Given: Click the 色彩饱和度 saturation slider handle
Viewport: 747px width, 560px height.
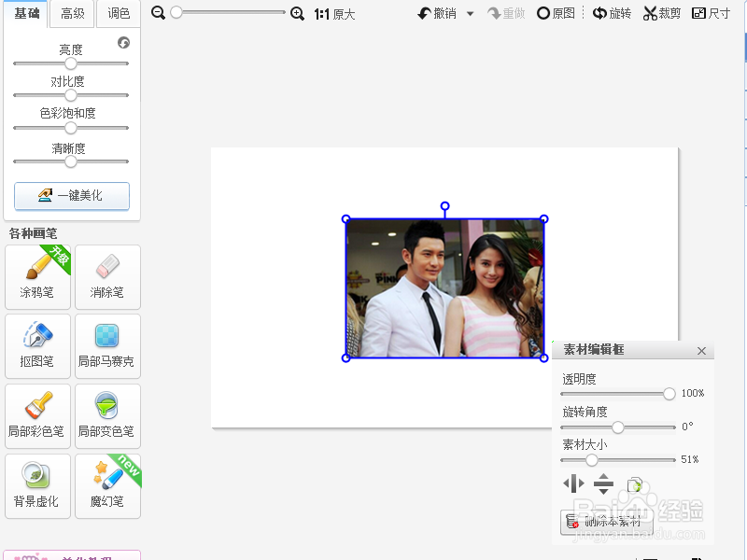Looking at the screenshot, I should 71,128.
